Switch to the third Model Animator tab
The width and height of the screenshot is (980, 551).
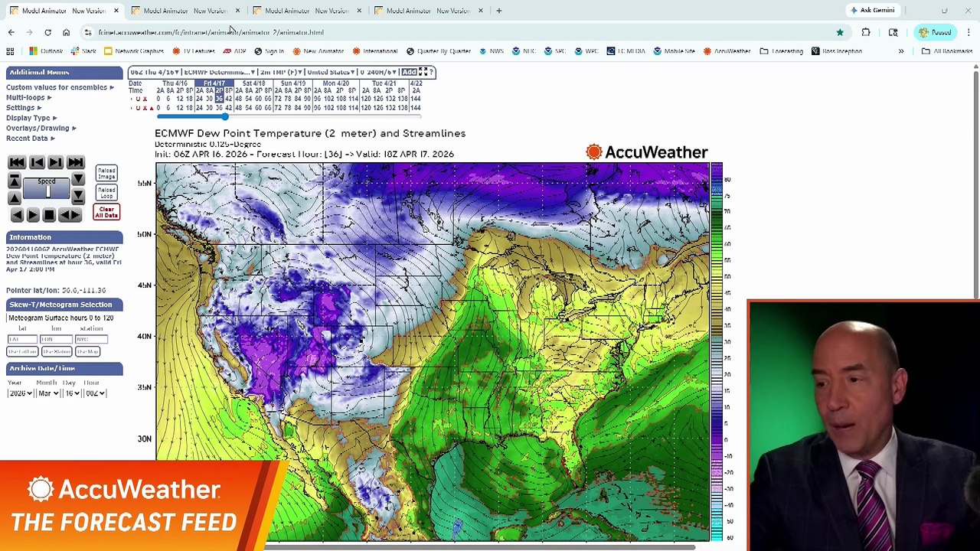306,11
